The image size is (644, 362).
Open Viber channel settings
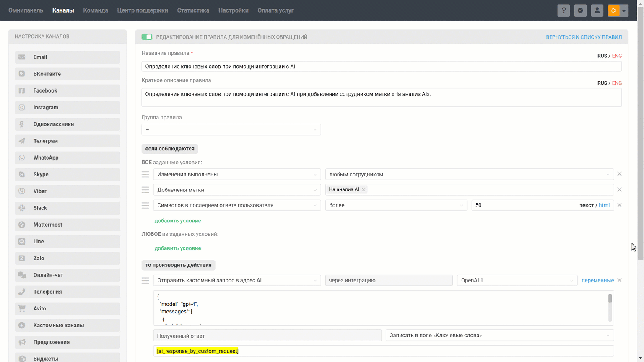click(68, 191)
